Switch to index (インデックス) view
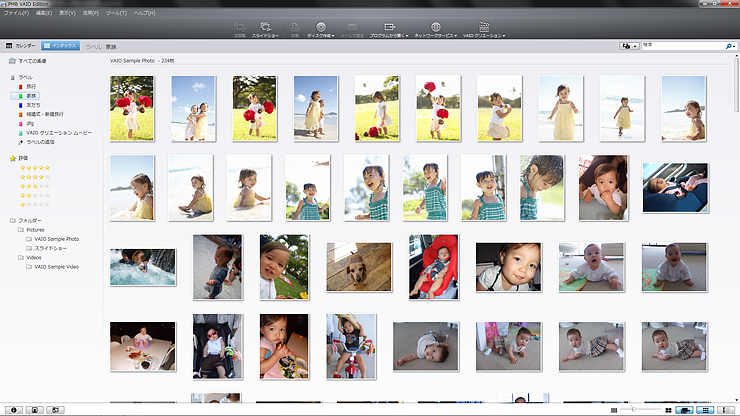Image resolution: width=740 pixels, height=416 pixels. coord(61,46)
